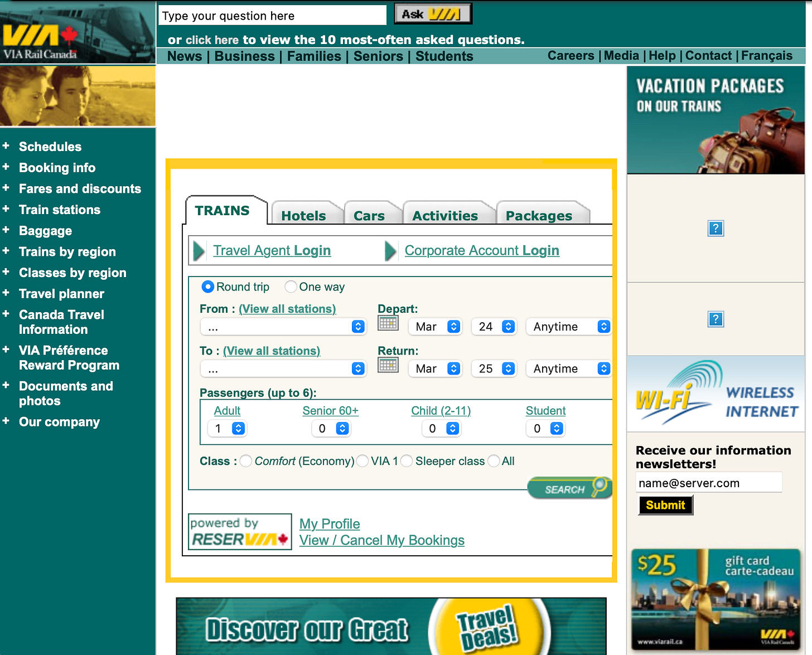The height and width of the screenshot is (655, 812).
Task: Click 'click here' for most-asked questions
Action: 212,40
